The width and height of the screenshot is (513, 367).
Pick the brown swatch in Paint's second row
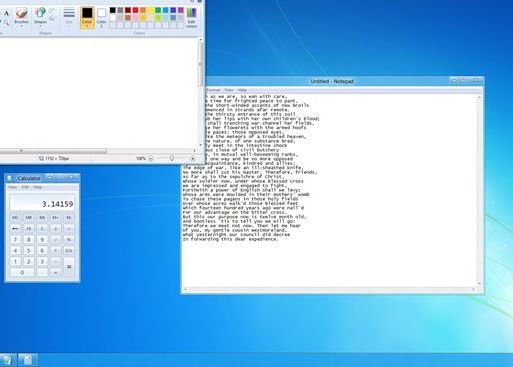[x=128, y=18]
